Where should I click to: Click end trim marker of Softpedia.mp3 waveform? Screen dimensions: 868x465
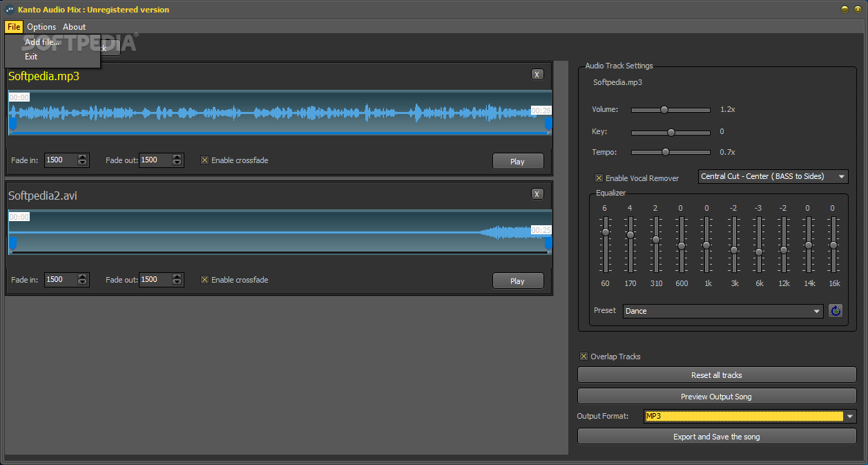pyautogui.click(x=548, y=124)
